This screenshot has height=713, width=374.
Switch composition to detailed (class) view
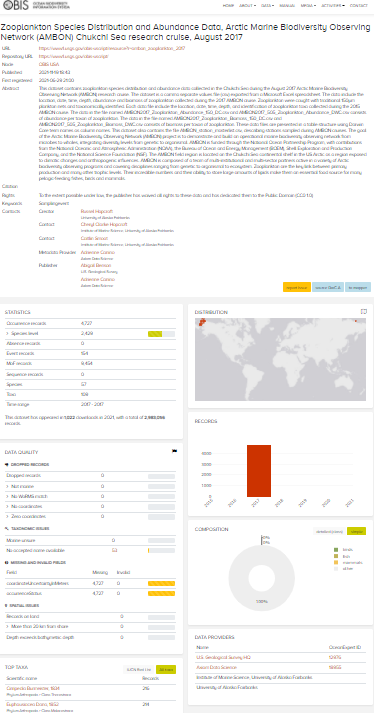[329, 531]
